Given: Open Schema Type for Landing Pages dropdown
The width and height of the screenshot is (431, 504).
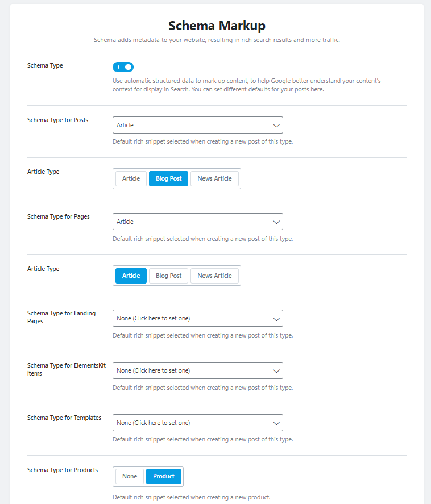Looking at the screenshot, I should tap(197, 318).
